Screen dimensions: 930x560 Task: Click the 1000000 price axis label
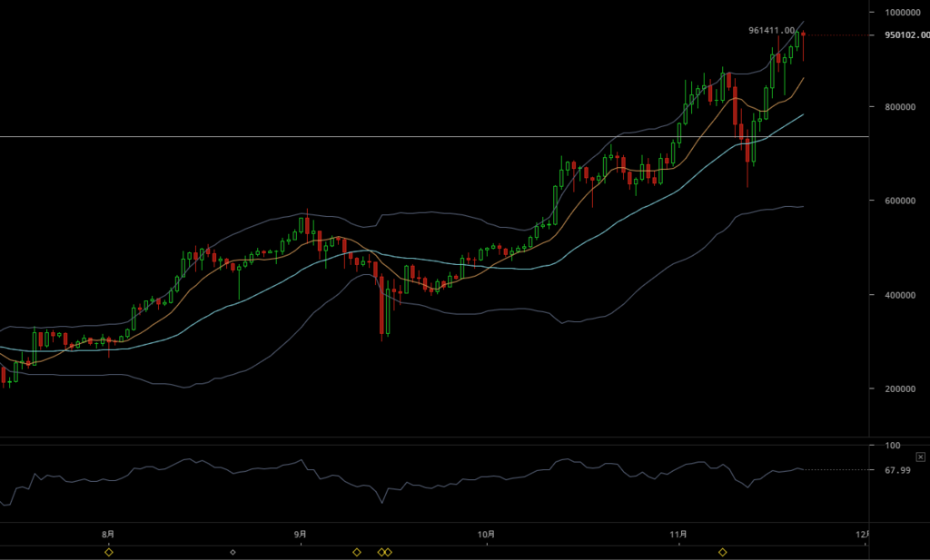click(902, 12)
